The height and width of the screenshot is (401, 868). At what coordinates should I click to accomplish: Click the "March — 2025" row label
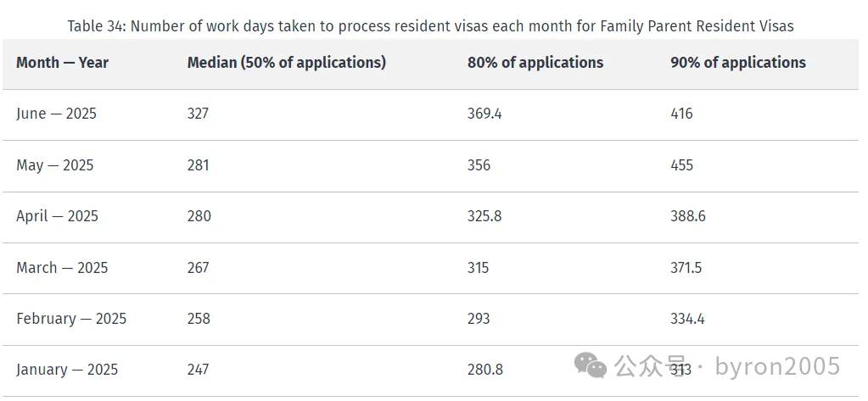point(62,268)
